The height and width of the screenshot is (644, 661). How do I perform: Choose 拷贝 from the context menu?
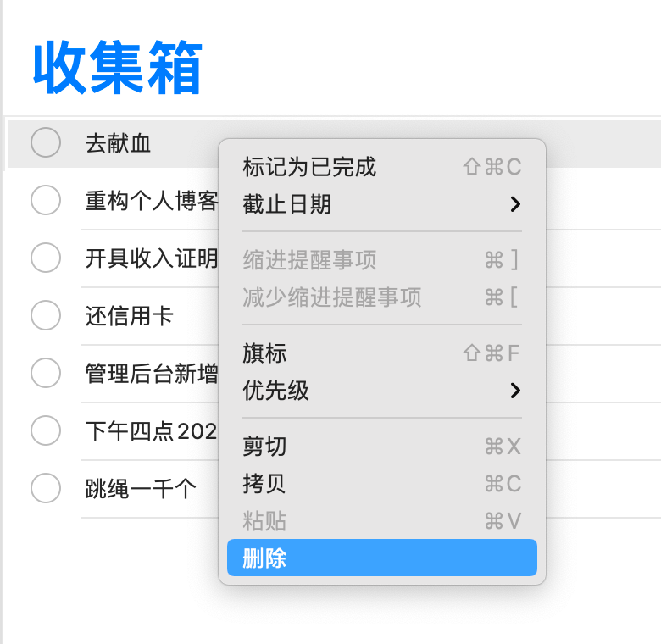tap(265, 484)
